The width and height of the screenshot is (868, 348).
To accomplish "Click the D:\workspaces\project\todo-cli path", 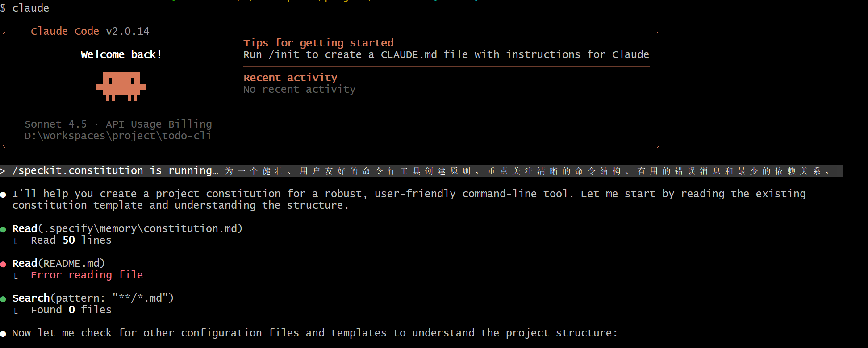I will [x=117, y=136].
